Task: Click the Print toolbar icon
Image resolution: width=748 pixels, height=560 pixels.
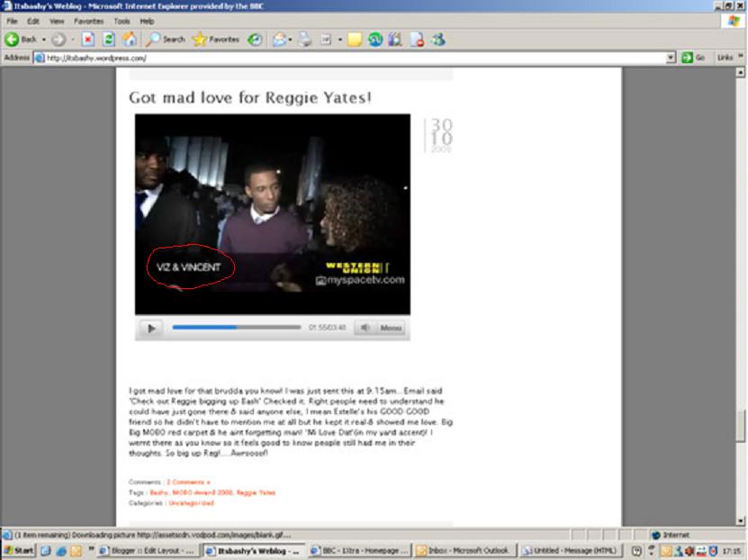Action: click(305, 40)
